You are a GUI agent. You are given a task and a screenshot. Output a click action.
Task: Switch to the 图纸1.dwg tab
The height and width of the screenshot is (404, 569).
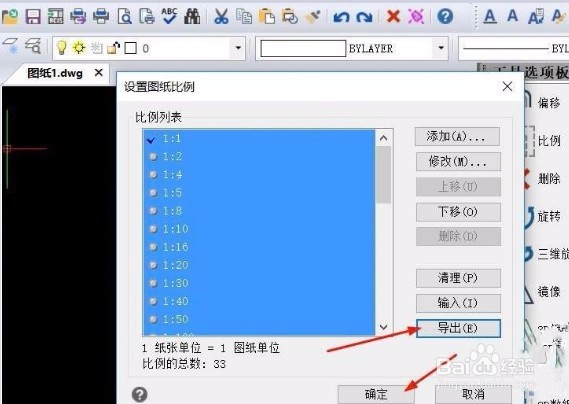point(55,73)
